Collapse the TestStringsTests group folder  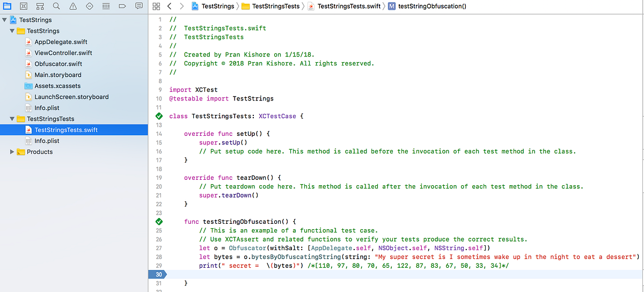coord(12,119)
